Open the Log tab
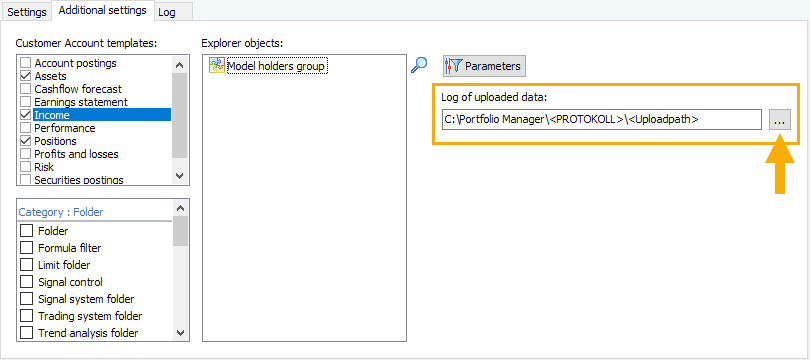This screenshot has width=810, height=360. tap(166, 12)
